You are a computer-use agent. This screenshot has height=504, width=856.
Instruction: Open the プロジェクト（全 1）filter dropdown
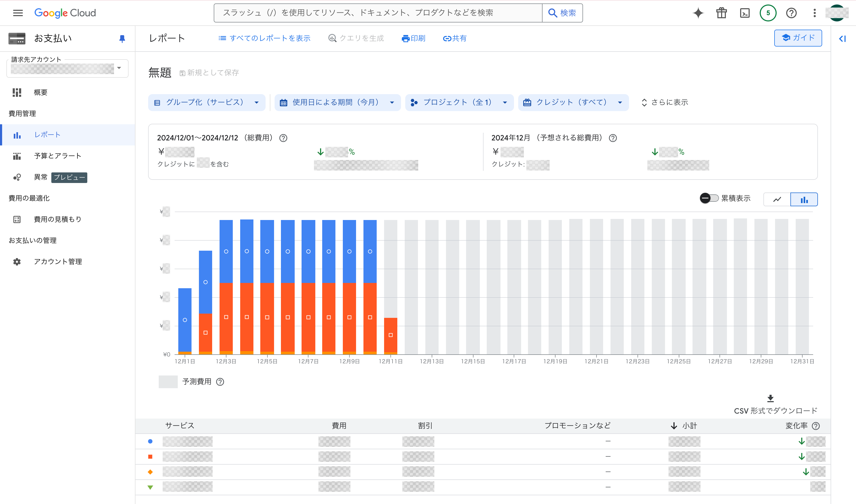(x=459, y=102)
